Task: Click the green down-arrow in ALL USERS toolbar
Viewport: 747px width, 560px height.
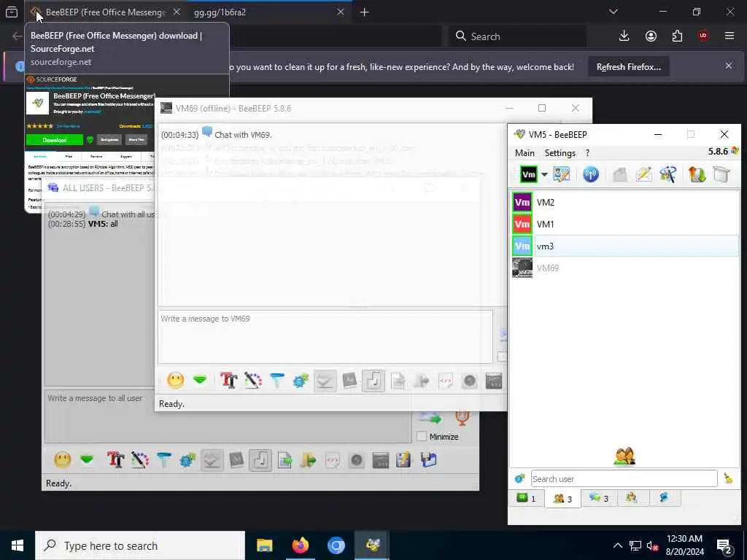Action: point(87,460)
